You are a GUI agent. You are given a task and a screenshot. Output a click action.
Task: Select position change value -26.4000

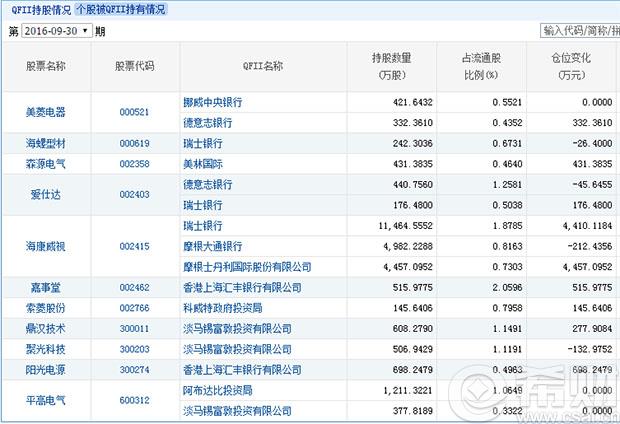pos(592,144)
